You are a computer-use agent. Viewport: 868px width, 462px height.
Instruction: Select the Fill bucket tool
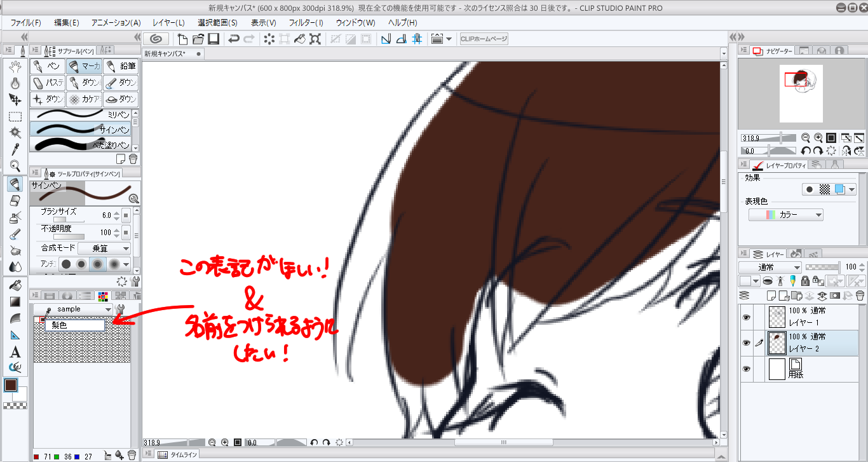point(16,285)
